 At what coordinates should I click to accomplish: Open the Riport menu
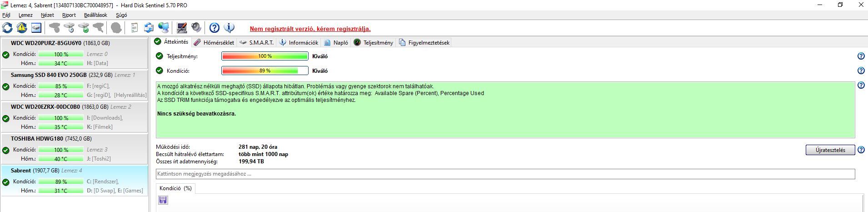pyautogui.click(x=69, y=15)
